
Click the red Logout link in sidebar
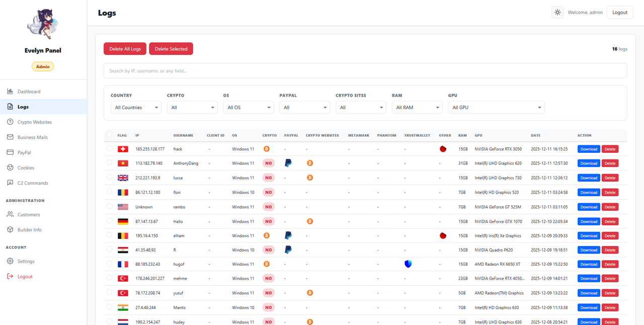(43, 276)
